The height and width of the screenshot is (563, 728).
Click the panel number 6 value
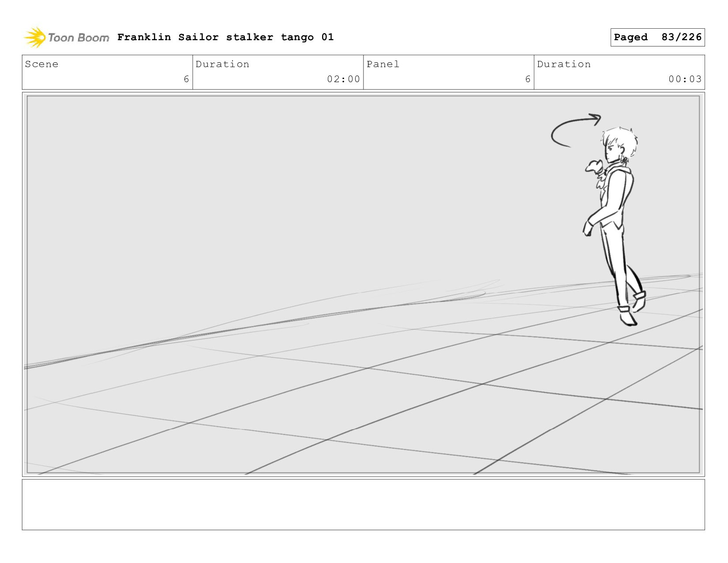tap(528, 79)
